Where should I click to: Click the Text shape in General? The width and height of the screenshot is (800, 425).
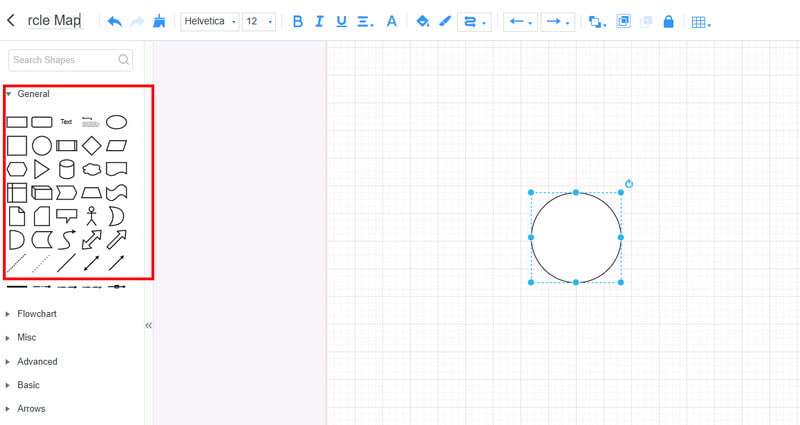[x=66, y=122]
